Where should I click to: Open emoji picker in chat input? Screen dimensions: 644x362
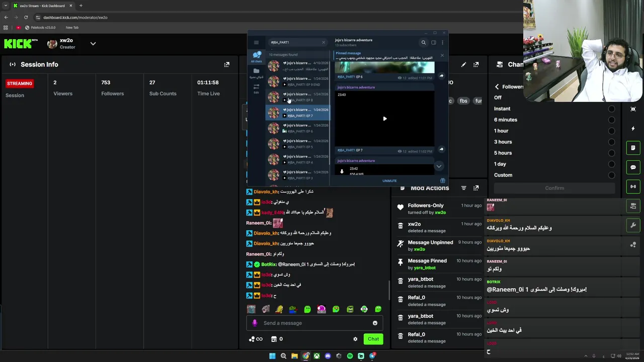pyautogui.click(x=375, y=323)
